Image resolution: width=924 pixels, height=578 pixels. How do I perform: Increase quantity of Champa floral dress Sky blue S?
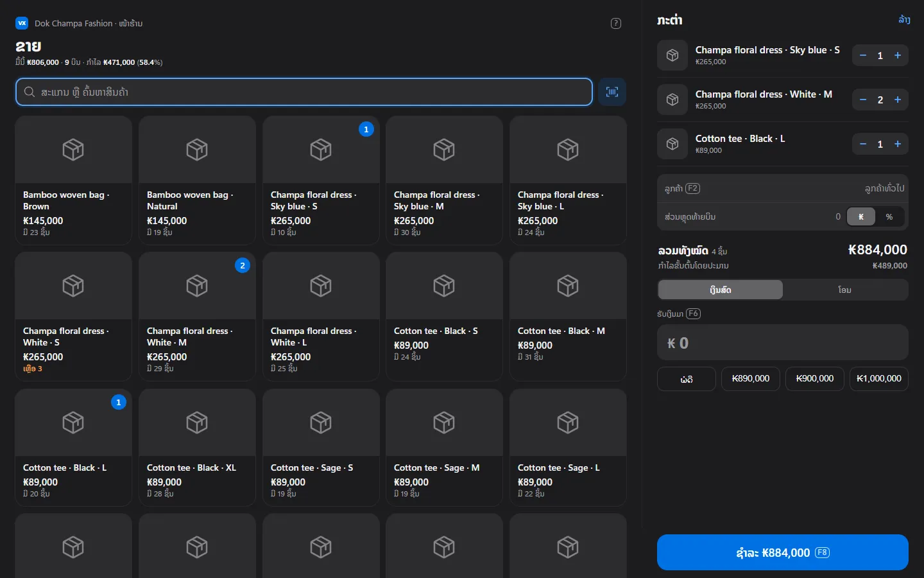(898, 55)
